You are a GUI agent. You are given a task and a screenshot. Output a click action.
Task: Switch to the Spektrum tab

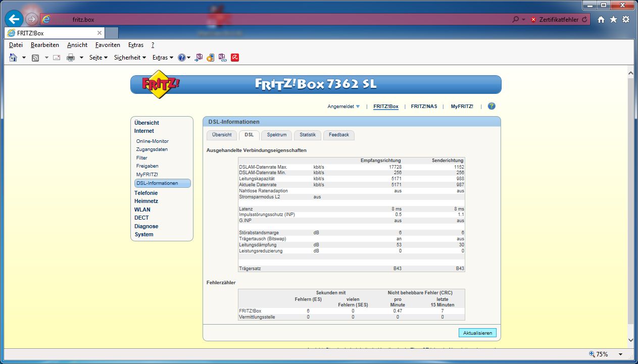point(277,135)
